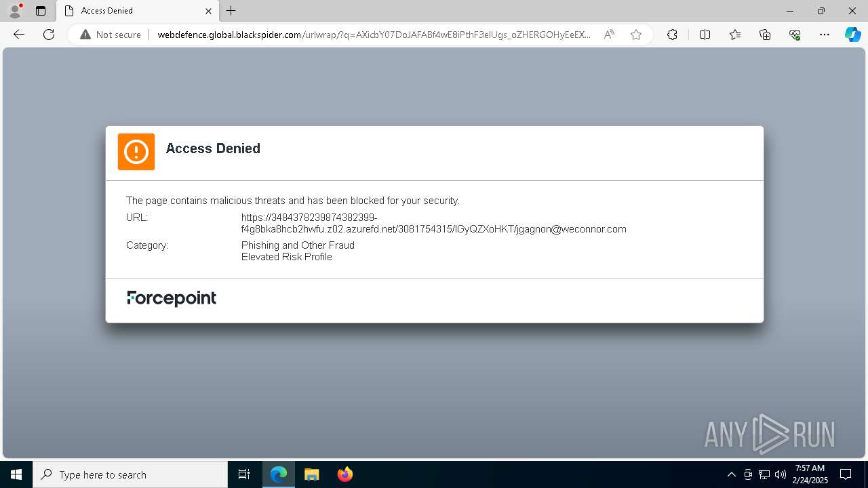Show hidden system tray icons
868x488 pixels.
pos(731,474)
